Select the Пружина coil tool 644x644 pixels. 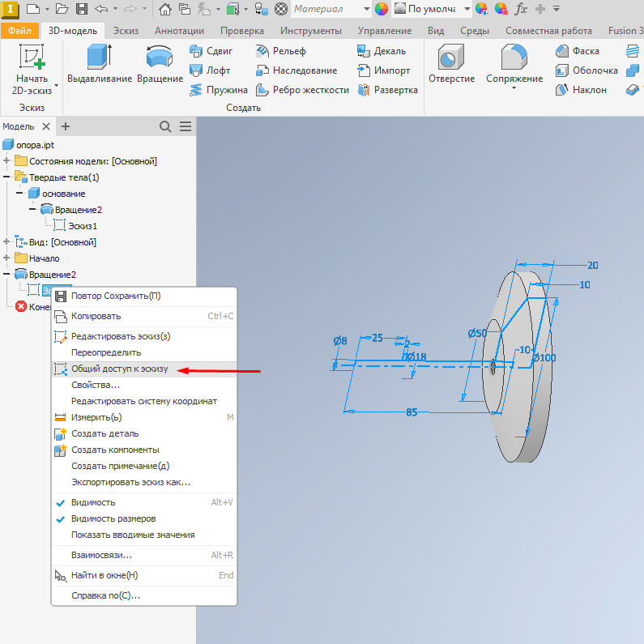[219, 90]
